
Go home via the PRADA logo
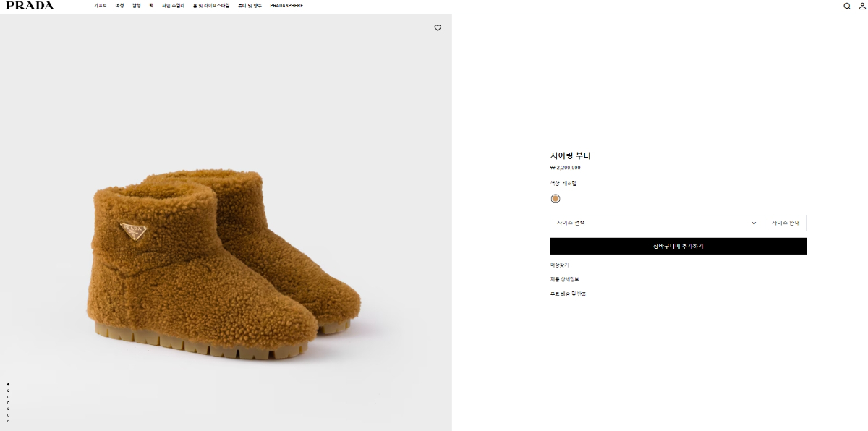(30, 6)
